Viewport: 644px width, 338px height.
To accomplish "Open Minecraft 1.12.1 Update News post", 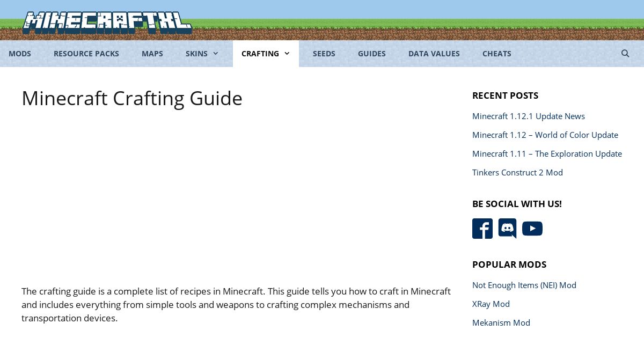I will (529, 116).
